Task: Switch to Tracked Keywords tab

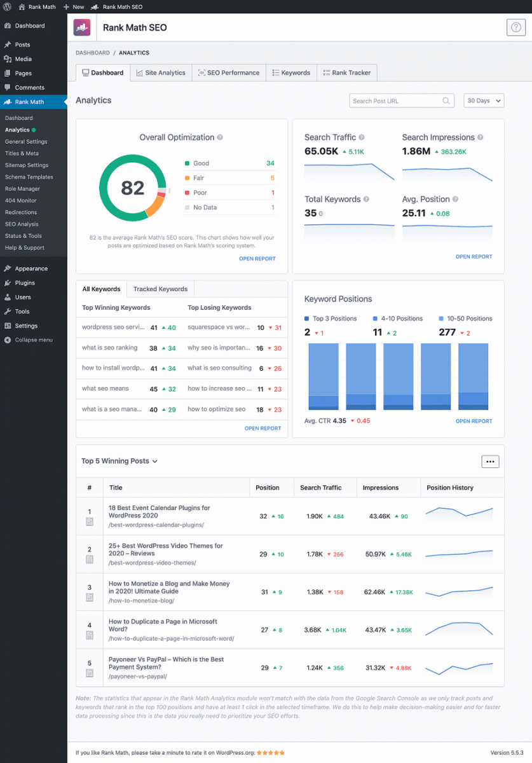Action: 160,289
